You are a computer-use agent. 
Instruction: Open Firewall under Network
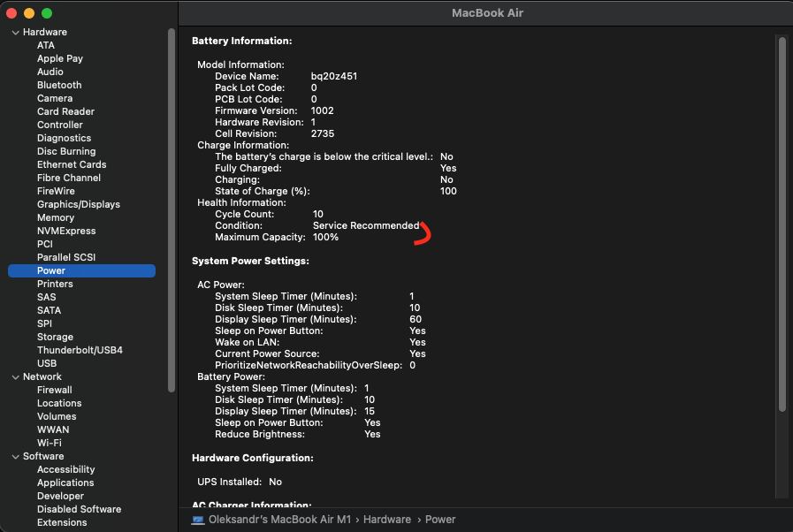pyautogui.click(x=55, y=390)
